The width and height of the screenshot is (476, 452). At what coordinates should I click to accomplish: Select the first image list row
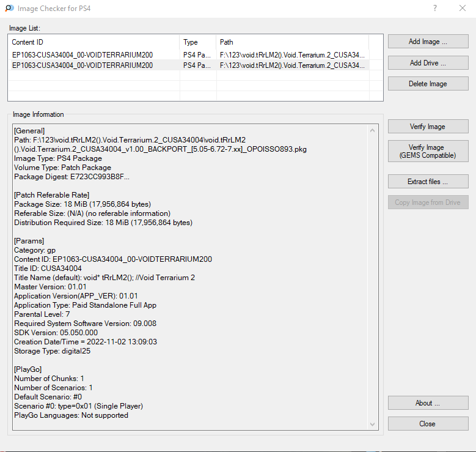189,54
